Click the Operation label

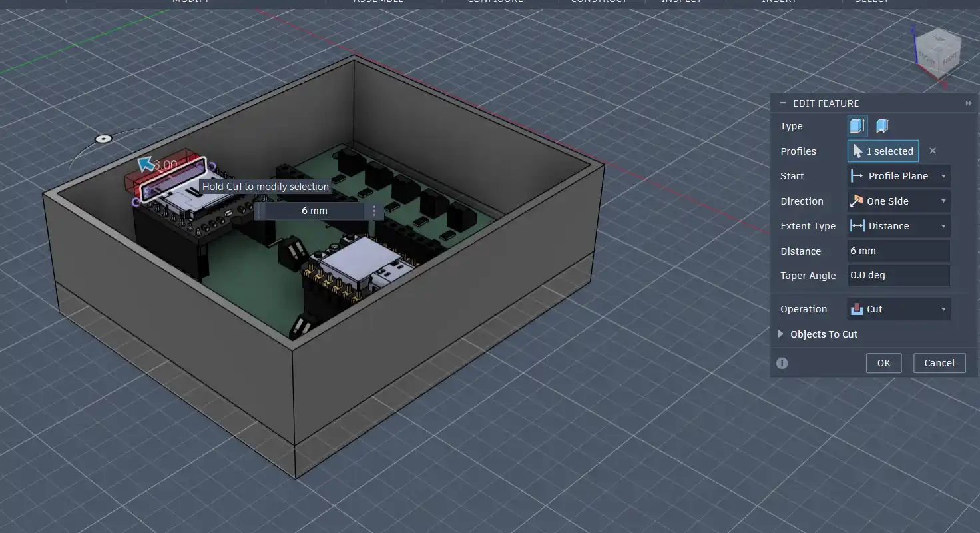(x=804, y=309)
